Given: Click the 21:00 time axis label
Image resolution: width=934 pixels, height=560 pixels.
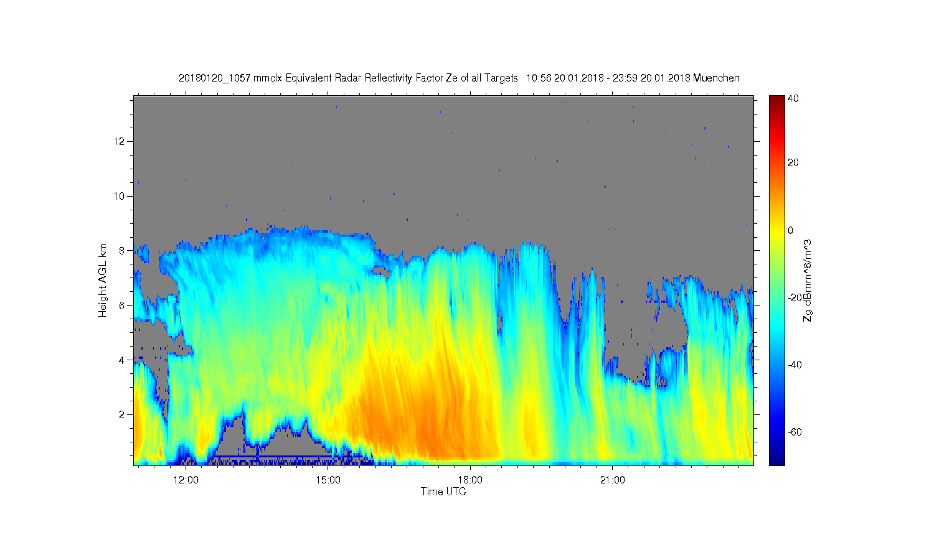Looking at the screenshot, I should pyautogui.click(x=613, y=480).
